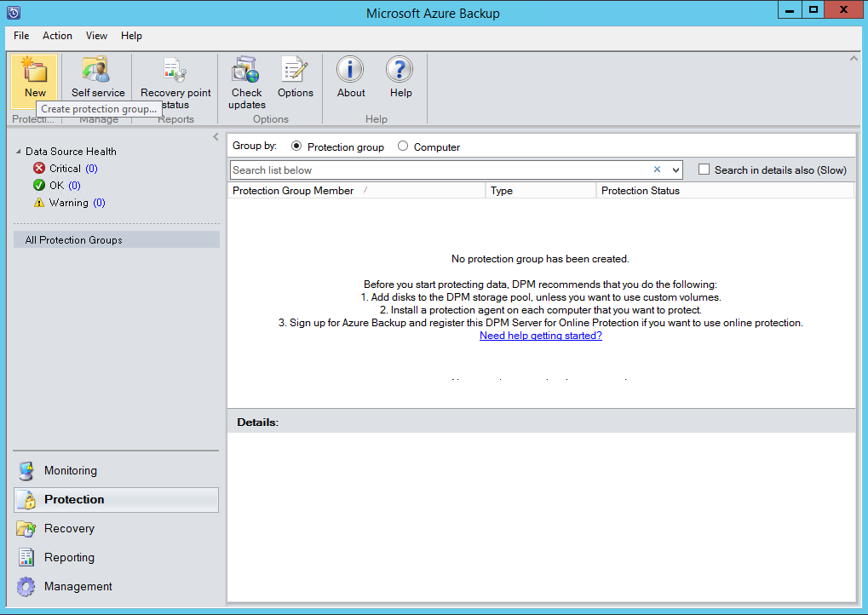
Task: Select the Computer radio button
Action: (x=403, y=147)
